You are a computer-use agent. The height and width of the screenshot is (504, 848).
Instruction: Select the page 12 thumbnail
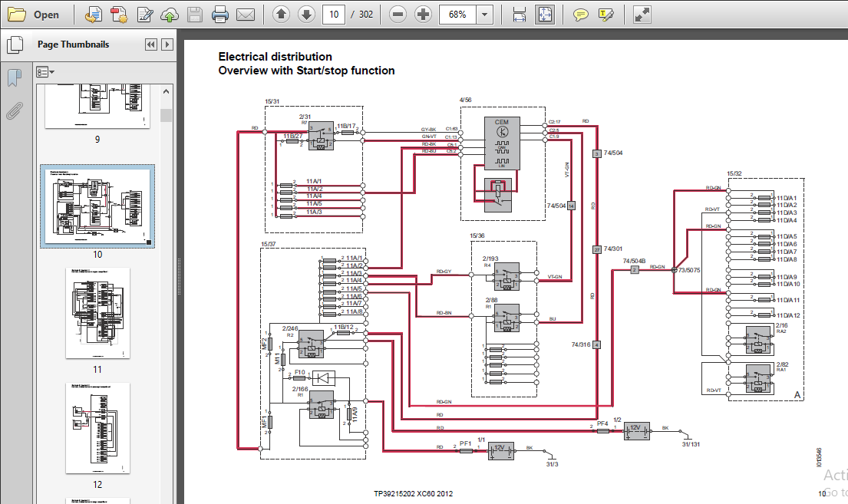click(x=97, y=428)
